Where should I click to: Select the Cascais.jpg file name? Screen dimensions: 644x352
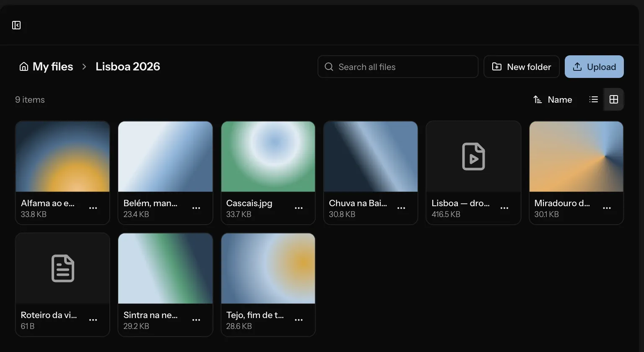[x=249, y=203]
